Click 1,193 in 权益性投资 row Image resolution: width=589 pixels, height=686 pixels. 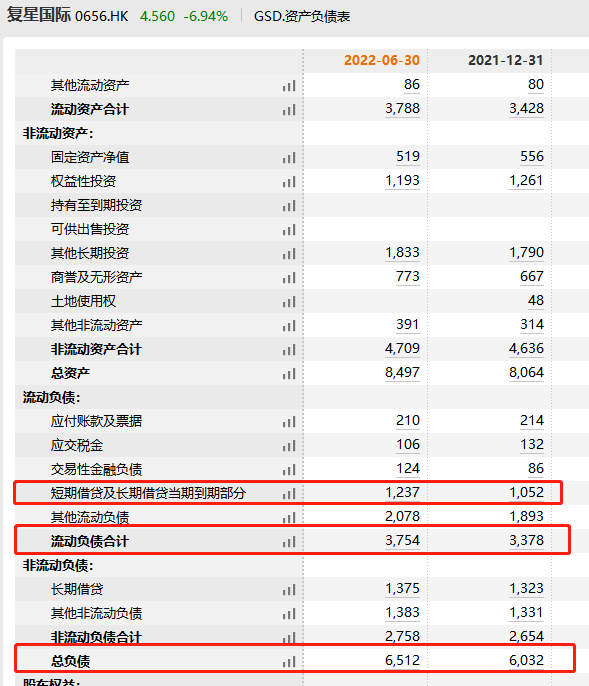point(402,181)
